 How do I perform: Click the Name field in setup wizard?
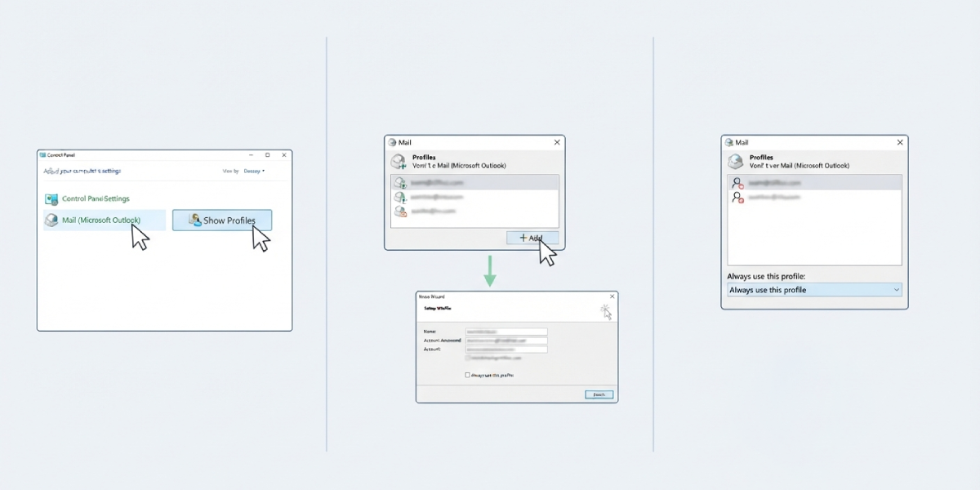506,332
